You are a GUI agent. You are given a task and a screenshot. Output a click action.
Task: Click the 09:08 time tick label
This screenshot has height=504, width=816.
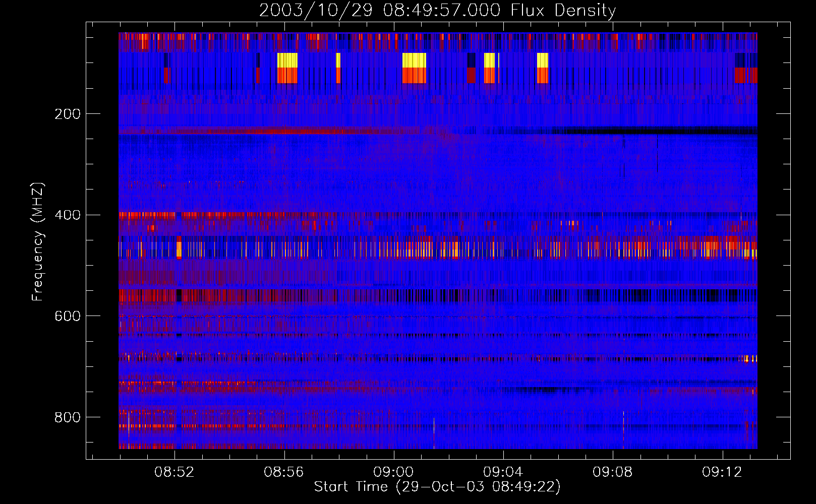coord(612,472)
